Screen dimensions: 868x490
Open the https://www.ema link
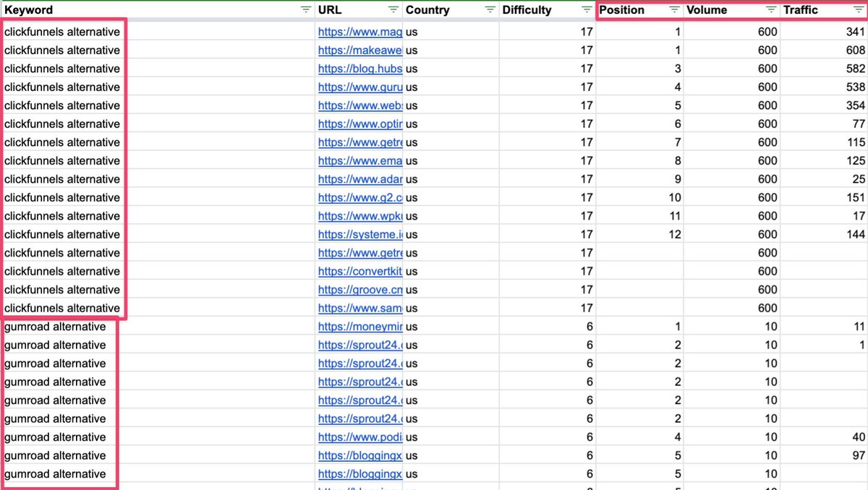[359, 160]
